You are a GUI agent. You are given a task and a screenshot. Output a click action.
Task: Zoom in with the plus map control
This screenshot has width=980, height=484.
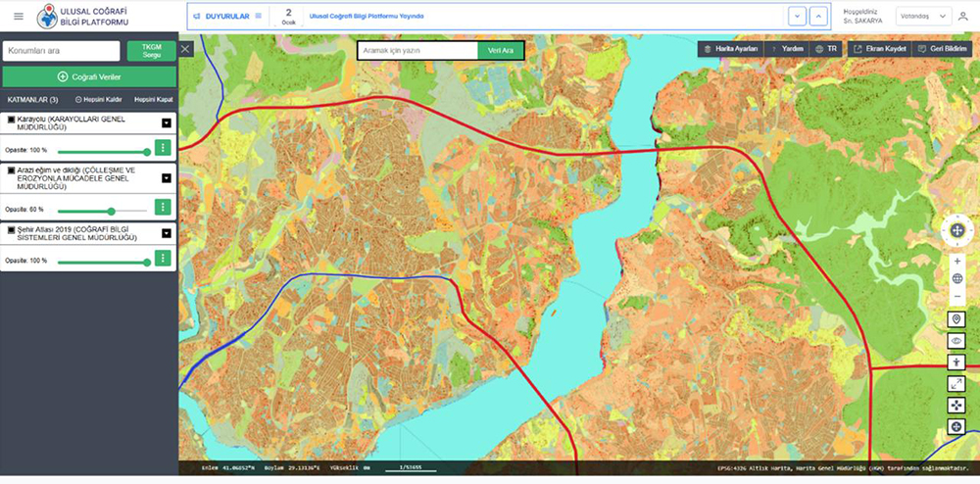point(956,262)
